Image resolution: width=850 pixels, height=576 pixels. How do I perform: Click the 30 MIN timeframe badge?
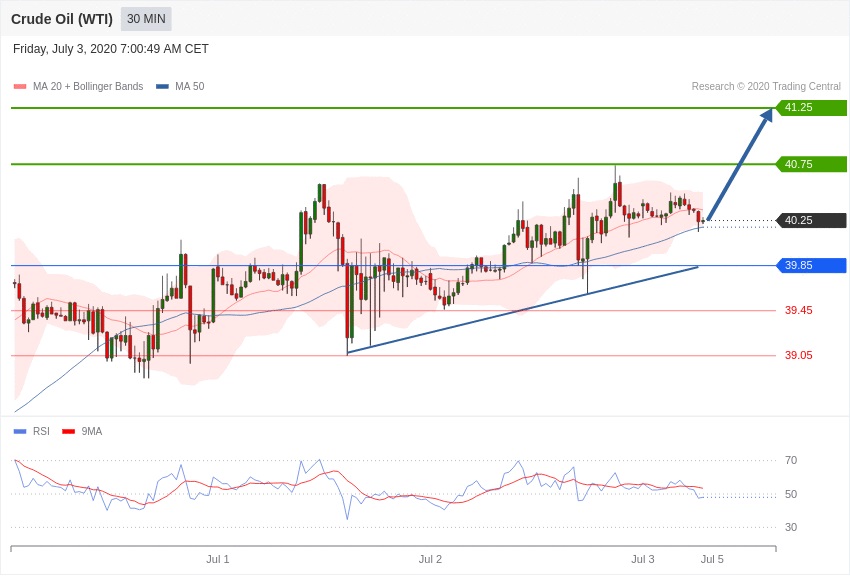tap(146, 19)
